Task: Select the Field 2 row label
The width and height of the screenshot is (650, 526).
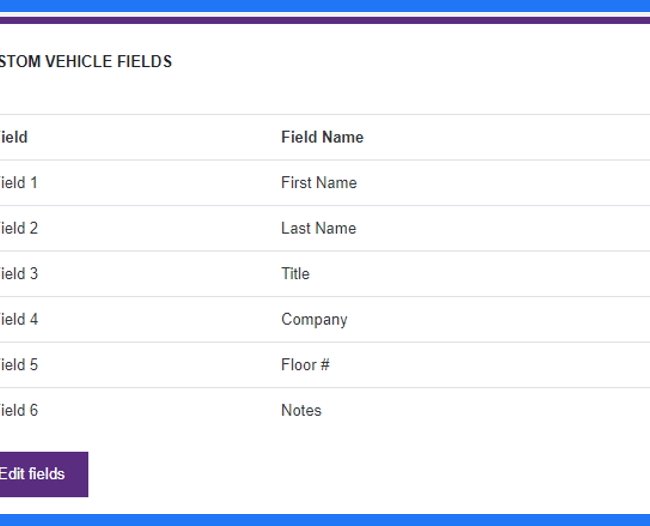Action: coord(19,228)
